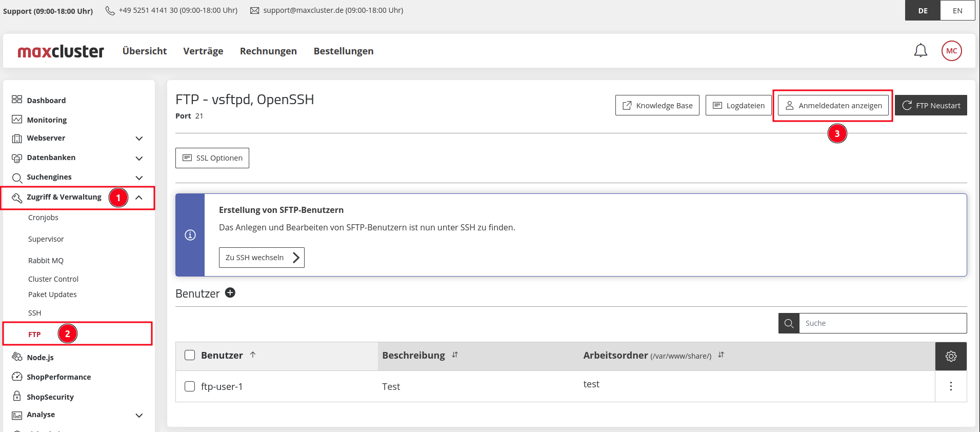980x432 pixels.
Task: Click the maxcluster logo
Action: click(61, 51)
